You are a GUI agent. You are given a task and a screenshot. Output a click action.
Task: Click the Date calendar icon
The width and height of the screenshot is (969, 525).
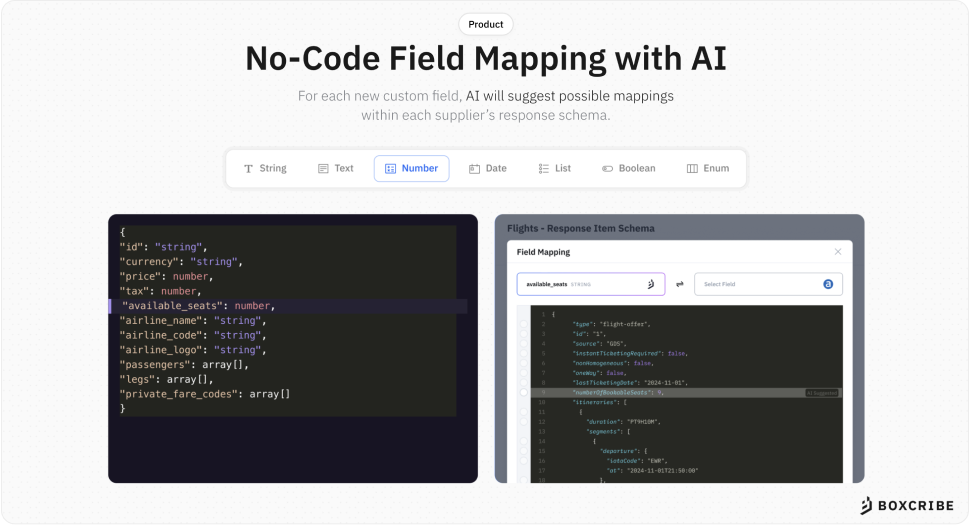475,169
